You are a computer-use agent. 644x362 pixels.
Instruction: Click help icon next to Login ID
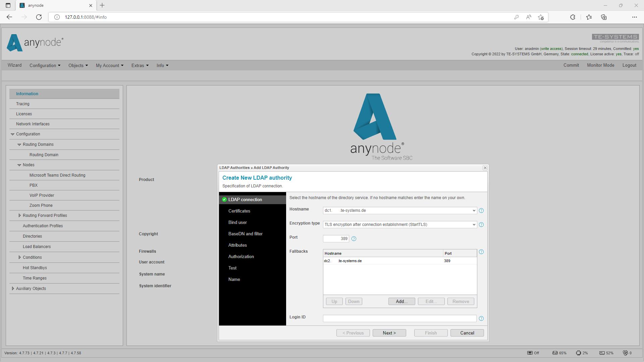coord(481,318)
